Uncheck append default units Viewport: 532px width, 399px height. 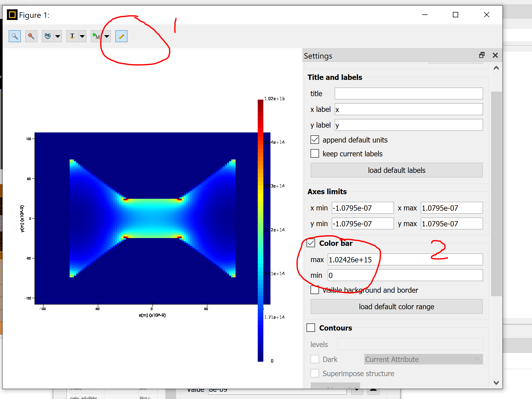315,140
